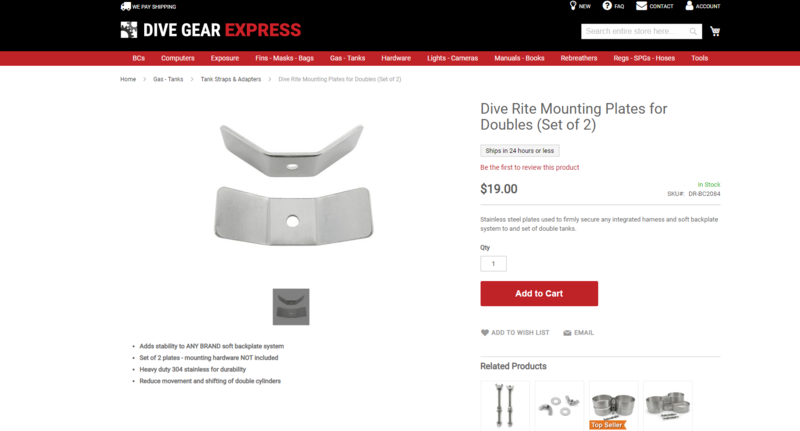The width and height of the screenshot is (800, 431).
Task: Select the mounting plates image thumbnail
Action: point(291,307)
